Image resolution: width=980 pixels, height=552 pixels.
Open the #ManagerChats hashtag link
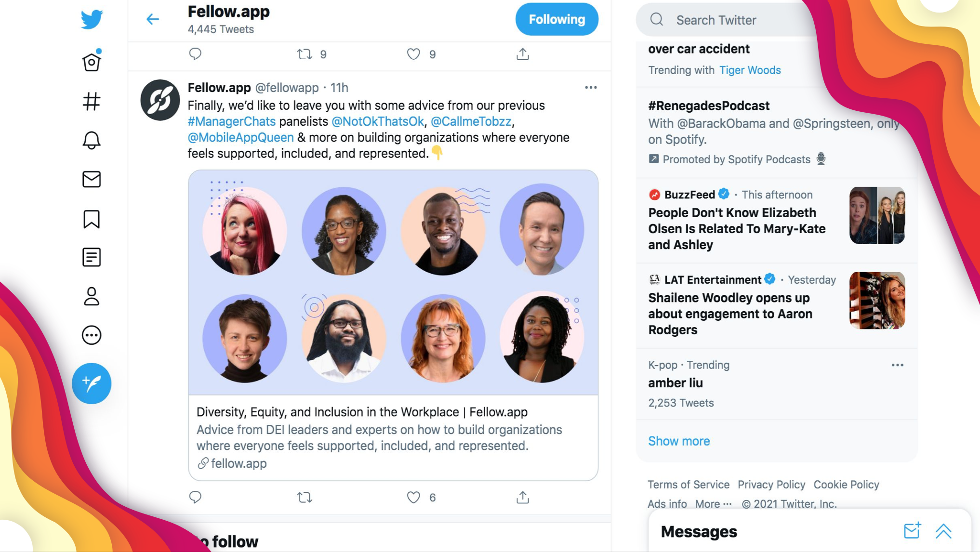231,121
